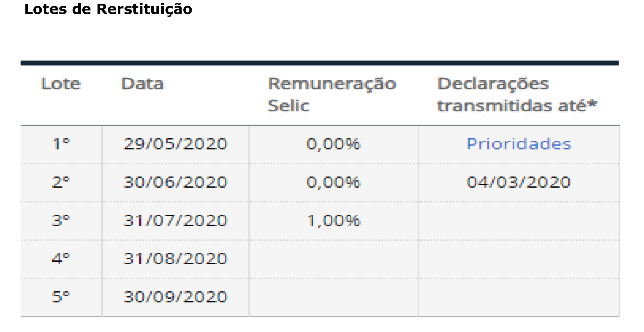Screen dimensions: 644x332
Task: Click the Remuneração Selic column header
Action: pos(332,95)
